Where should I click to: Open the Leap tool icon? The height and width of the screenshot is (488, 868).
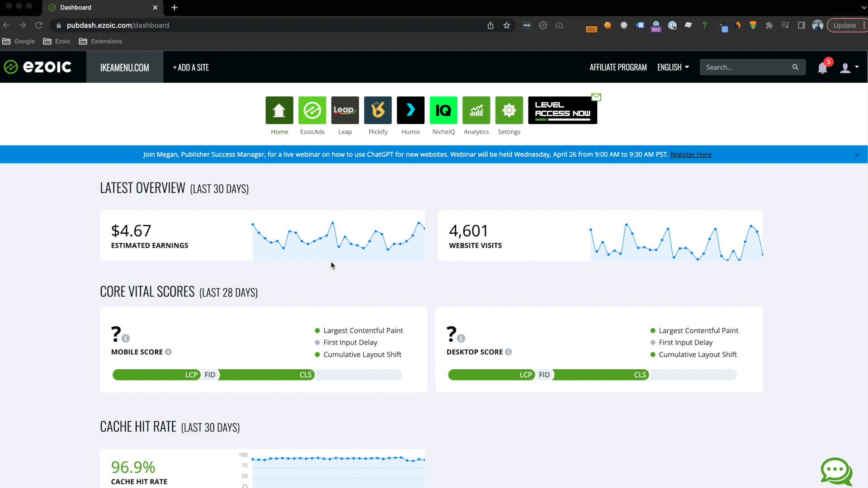[345, 110]
